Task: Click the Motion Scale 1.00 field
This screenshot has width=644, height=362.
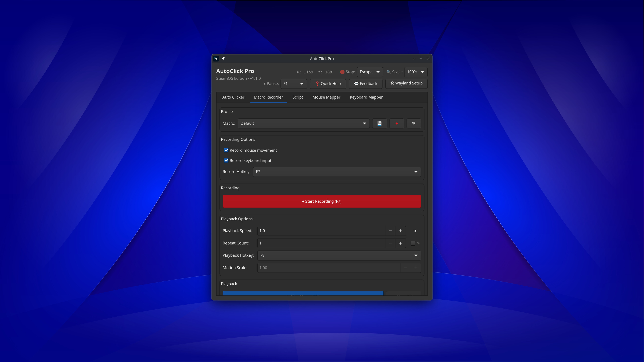Action: click(x=329, y=268)
